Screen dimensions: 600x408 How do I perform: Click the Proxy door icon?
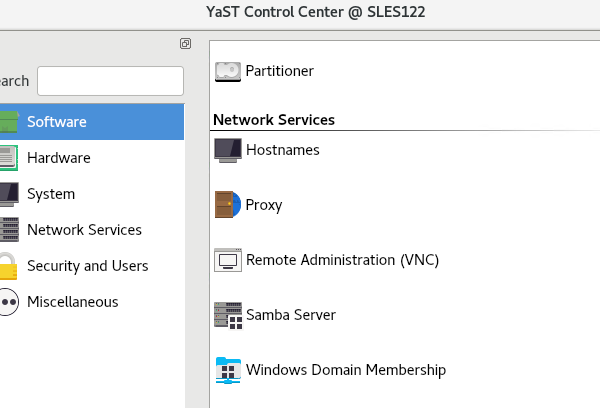(x=228, y=205)
